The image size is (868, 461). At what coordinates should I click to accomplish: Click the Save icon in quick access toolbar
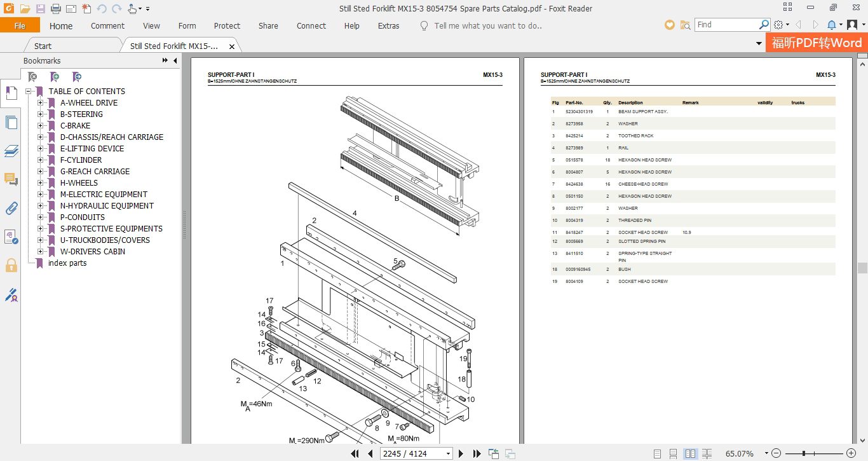41,9
